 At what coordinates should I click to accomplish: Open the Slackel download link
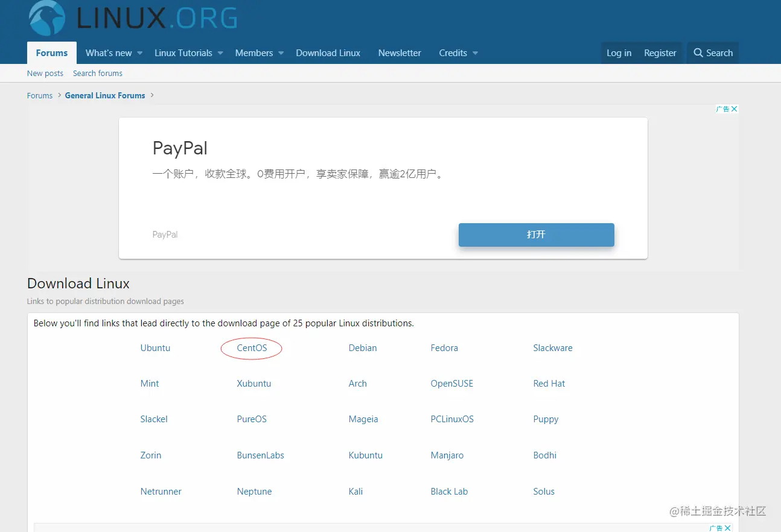click(154, 419)
